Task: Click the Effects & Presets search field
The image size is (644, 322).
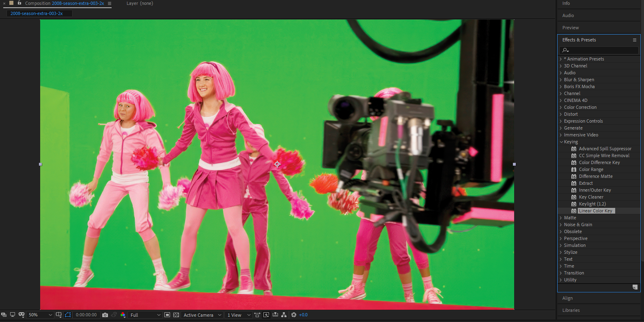Action: pos(601,50)
